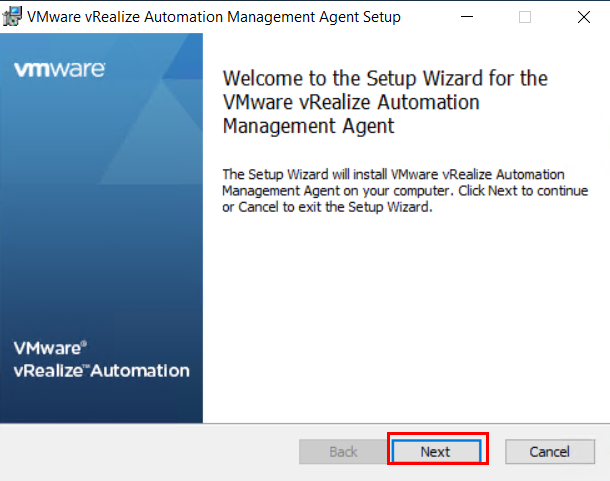Click the 'VMware vRealize Automation' banner text
This screenshot has width=610, height=481.
[x=102, y=359]
